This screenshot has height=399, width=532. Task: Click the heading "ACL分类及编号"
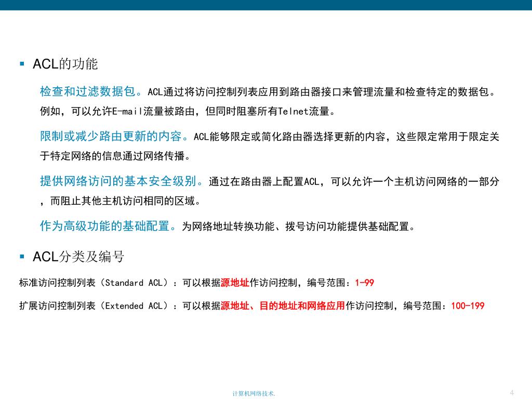click(x=78, y=257)
